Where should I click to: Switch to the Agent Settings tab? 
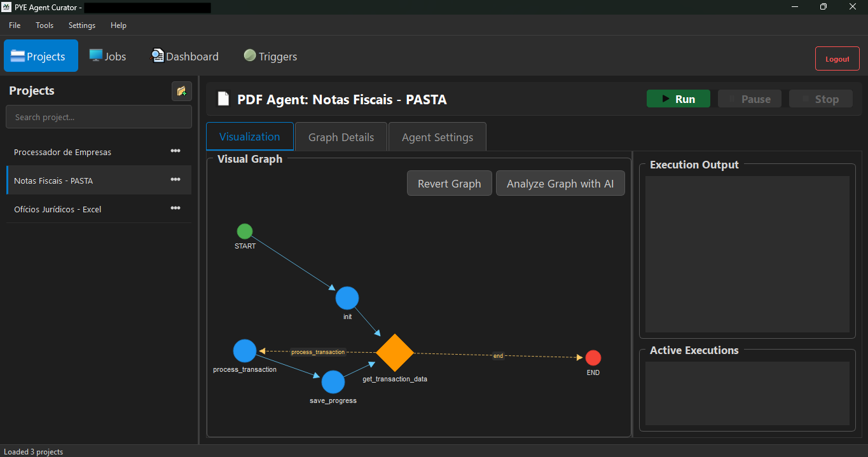(x=437, y=137)
